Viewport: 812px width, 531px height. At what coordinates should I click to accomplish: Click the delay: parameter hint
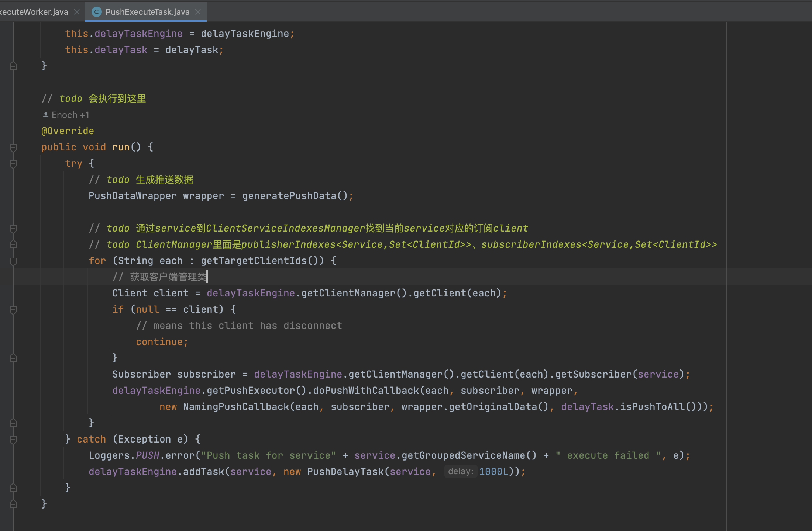[461, 471]
